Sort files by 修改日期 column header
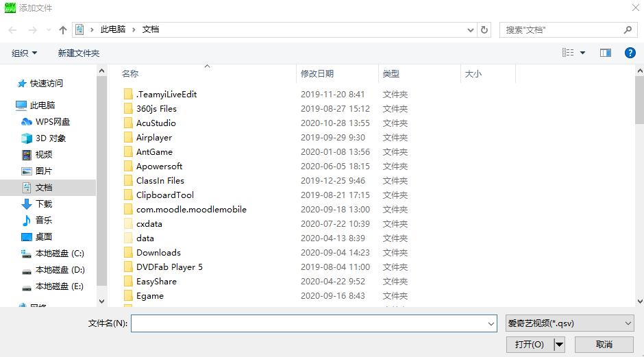The image size is (644, 357). 317,74
